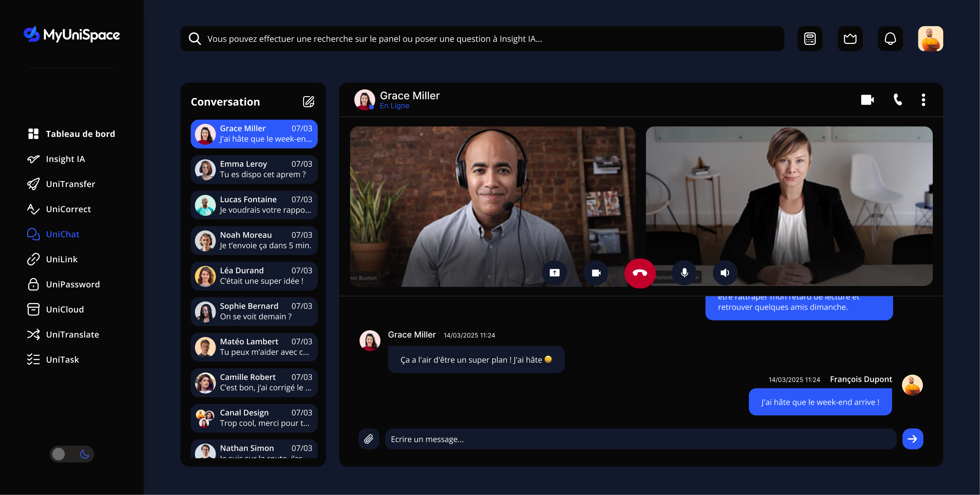Toggle the dark mode theme switch

click(71, 454)
